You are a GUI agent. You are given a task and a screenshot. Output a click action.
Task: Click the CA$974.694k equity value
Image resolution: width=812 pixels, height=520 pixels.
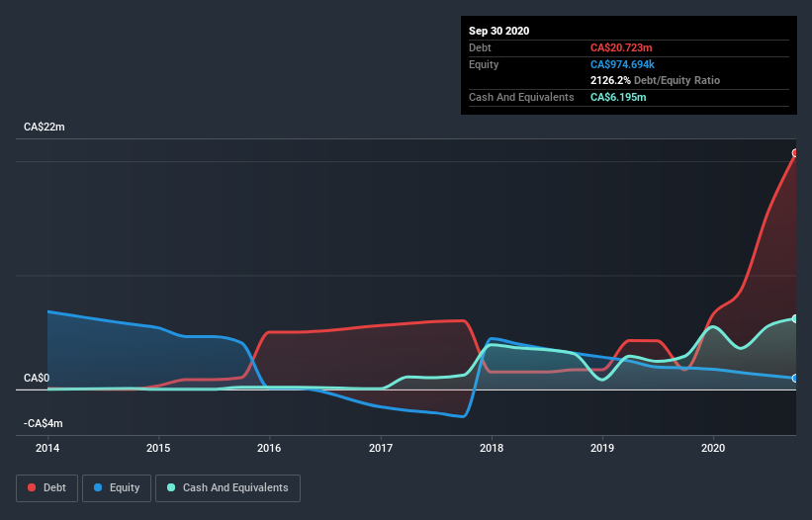(x=622, y=64)
